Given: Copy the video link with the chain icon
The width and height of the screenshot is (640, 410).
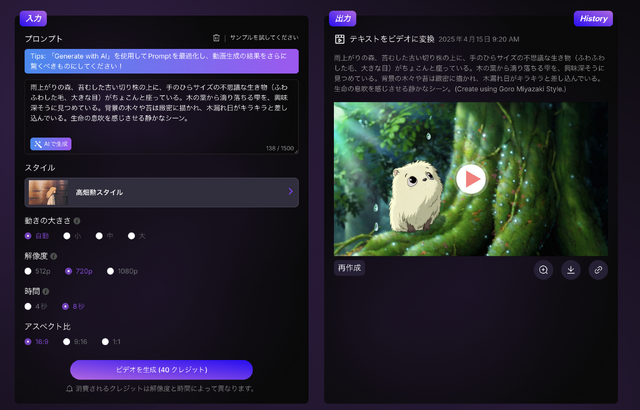Looking at the screenshot, I should (597, 269).
